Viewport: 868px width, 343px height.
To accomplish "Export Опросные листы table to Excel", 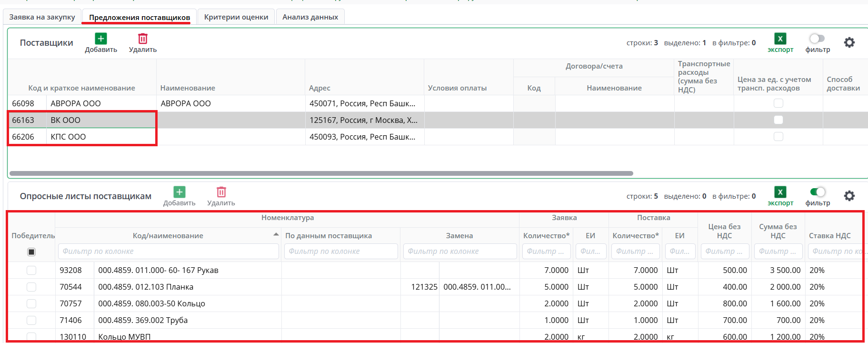I will click(x=780, y=192).
